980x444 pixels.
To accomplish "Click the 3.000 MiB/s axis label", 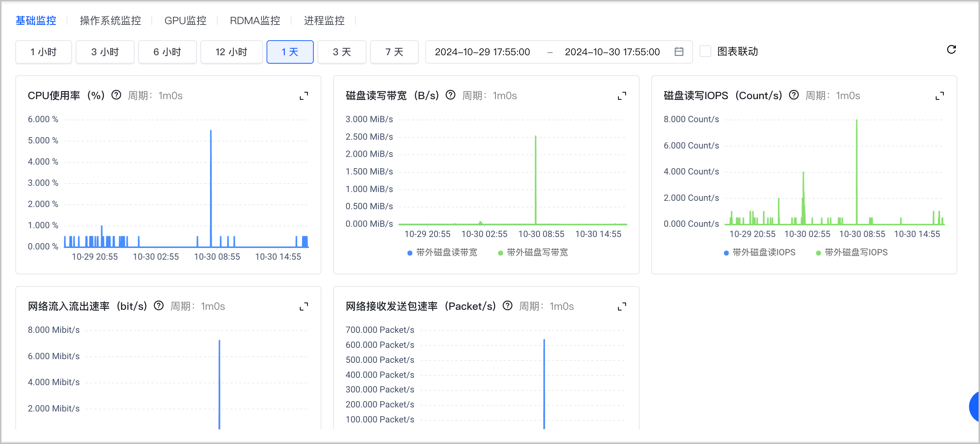I will [x=369, y=119].
